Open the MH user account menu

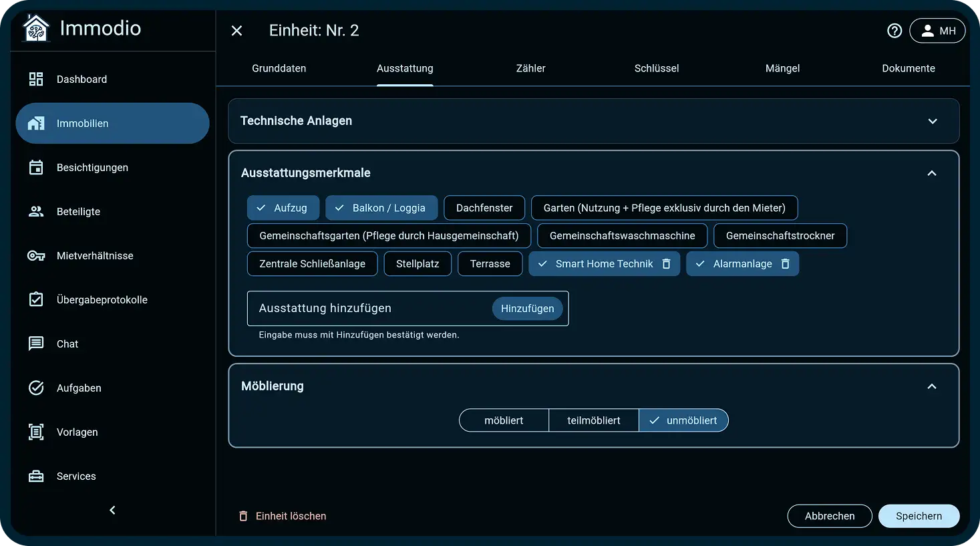point(937,31)
